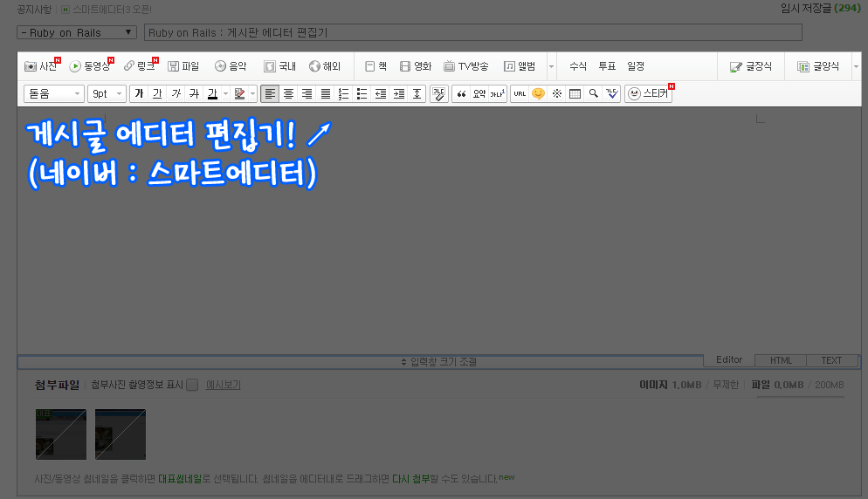Viewport: 868px width, 499px height.
Task: Toggle bold text formatting
Action: (139, 93)
